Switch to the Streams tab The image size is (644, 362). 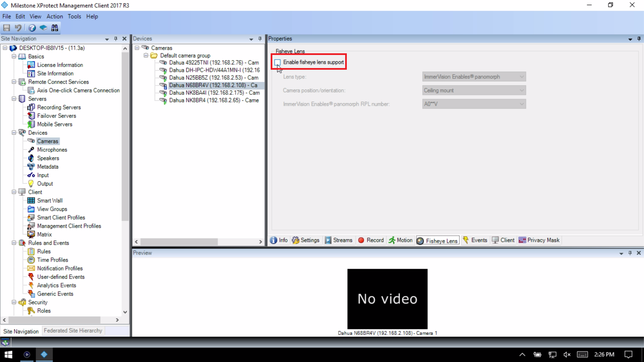(x=339, y=240)
